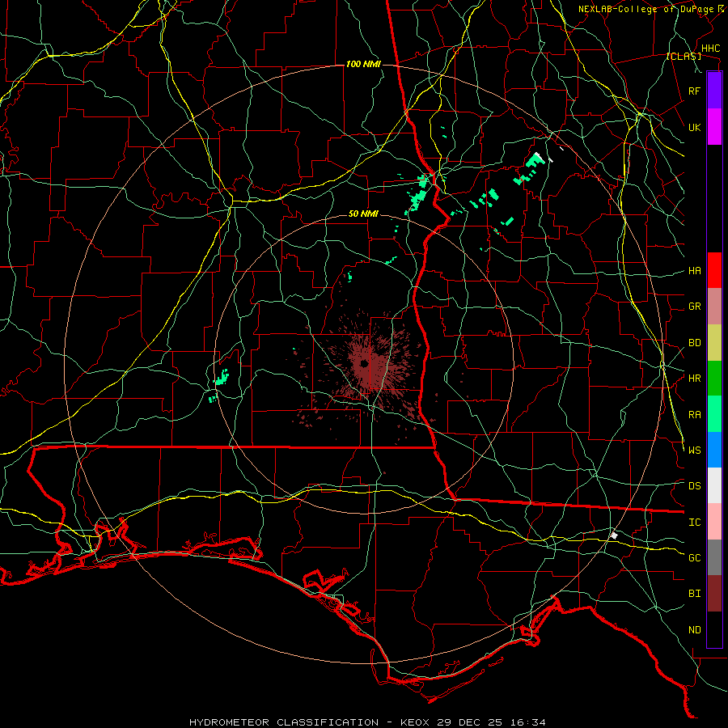Screen dimensions: 728x728
Task: Click the Hydrometeor Classification KEOX title caption
Action: (367, 722)
